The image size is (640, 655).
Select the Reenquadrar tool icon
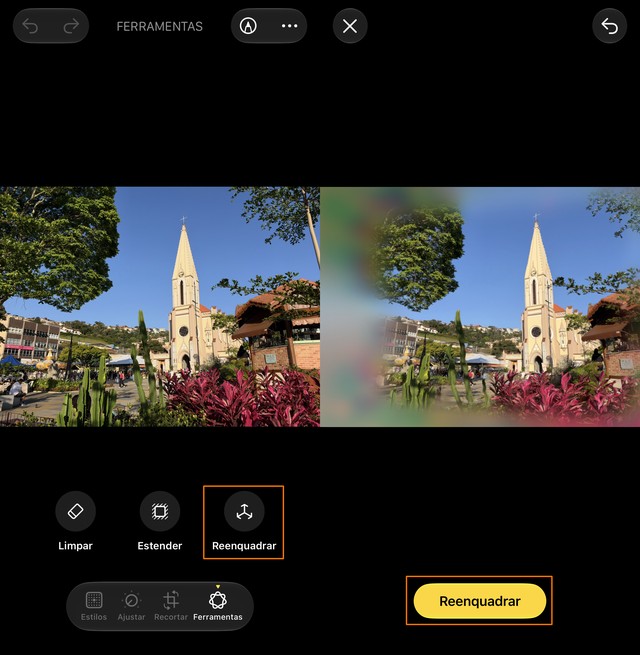(x=244, y=511)
